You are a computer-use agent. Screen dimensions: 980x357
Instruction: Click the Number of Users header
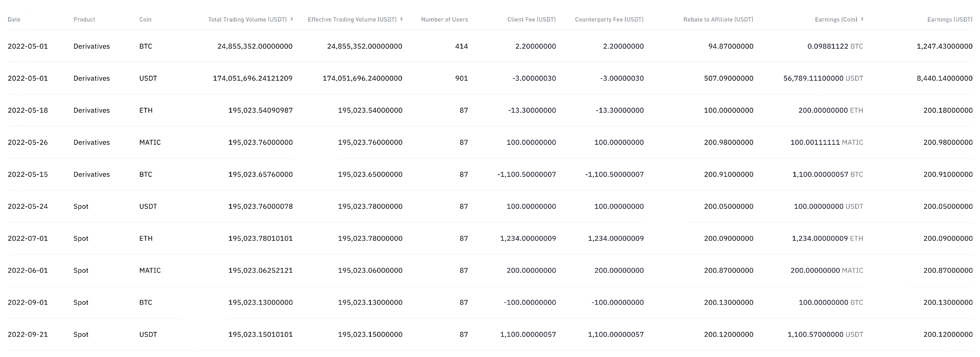point(445,20)
